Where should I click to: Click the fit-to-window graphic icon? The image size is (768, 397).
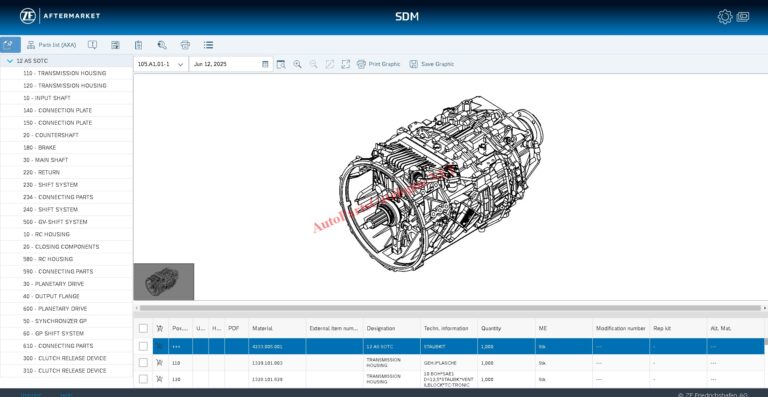[330, 64]
